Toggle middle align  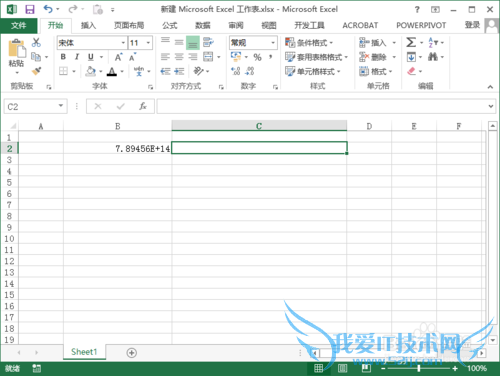[x=179, y=42]
